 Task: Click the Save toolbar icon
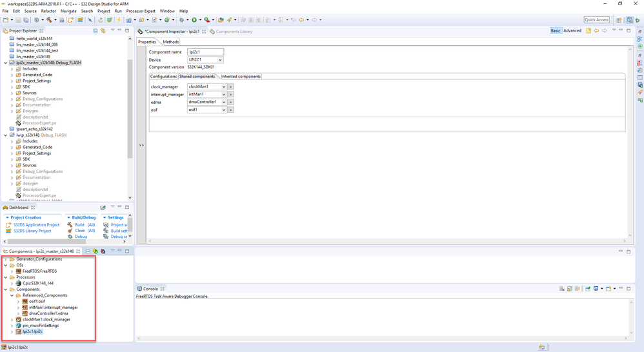click(19, 20)
